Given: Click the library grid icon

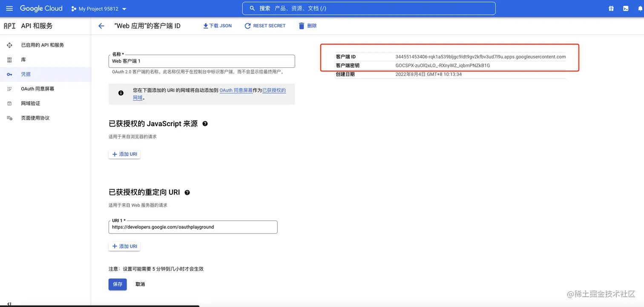Looking at the screenshot, I should point(9,60).
